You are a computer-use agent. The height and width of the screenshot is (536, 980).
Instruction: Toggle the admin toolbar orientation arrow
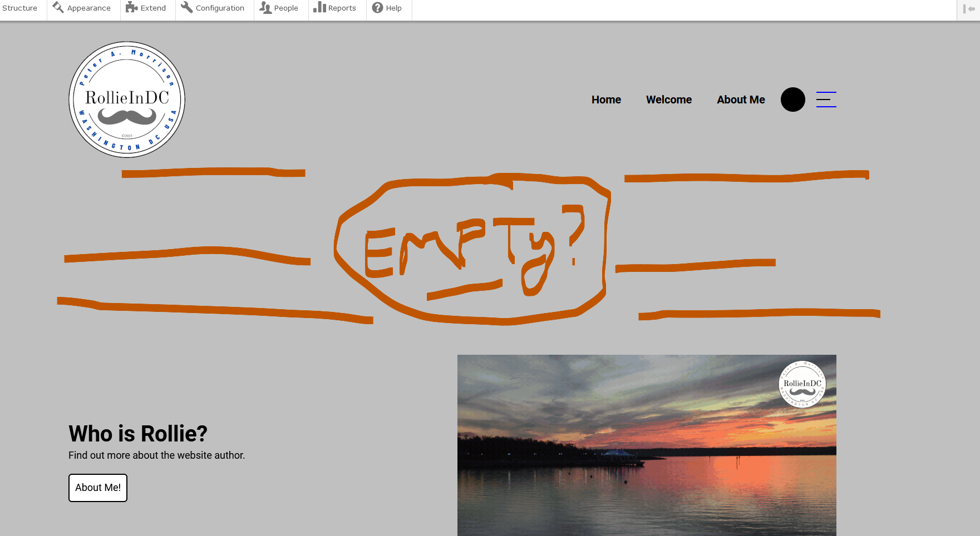point(969,9)
